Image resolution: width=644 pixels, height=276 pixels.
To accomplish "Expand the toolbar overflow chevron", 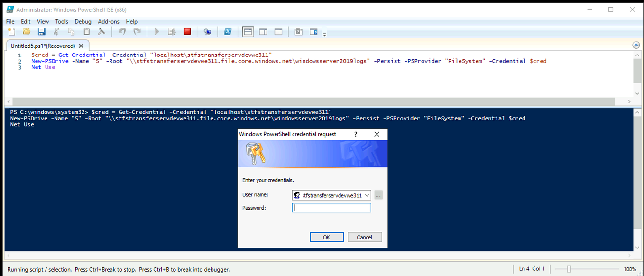I will pyautogui.click(x=325, y=34).
